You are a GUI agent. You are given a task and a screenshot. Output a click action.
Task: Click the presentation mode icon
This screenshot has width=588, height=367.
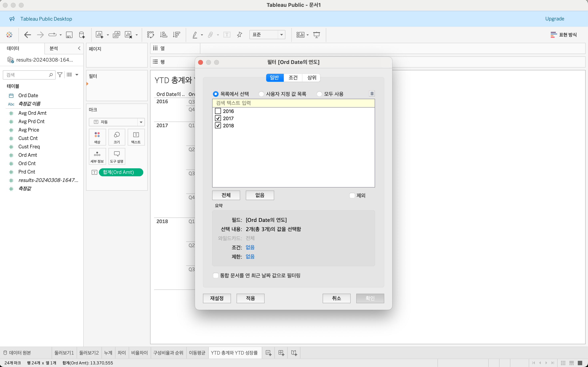click(316, 35)
